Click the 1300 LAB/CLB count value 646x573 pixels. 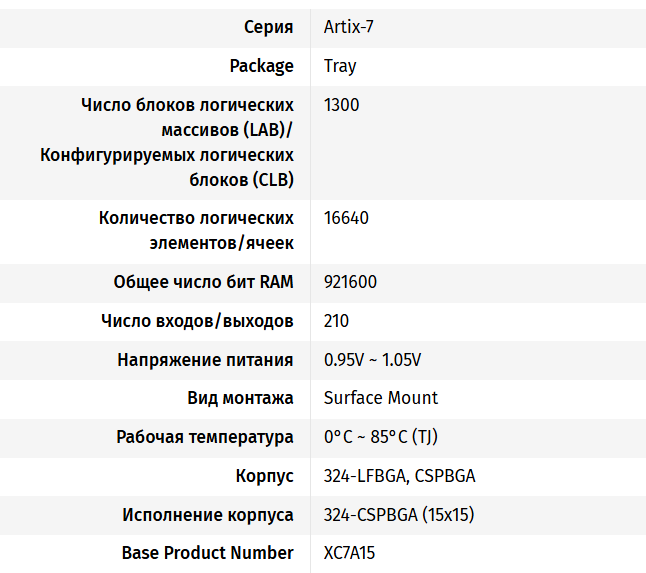coord(341,105)
